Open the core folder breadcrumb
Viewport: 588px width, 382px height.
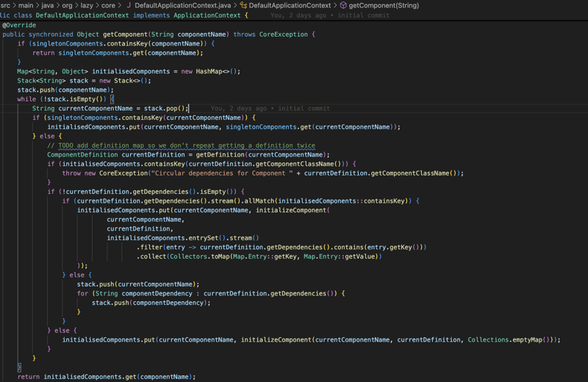(x=108, y=5)
